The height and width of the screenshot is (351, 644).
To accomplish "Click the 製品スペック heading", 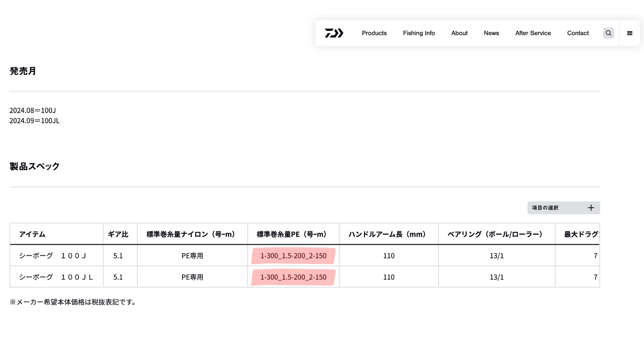I will (34, 166).
